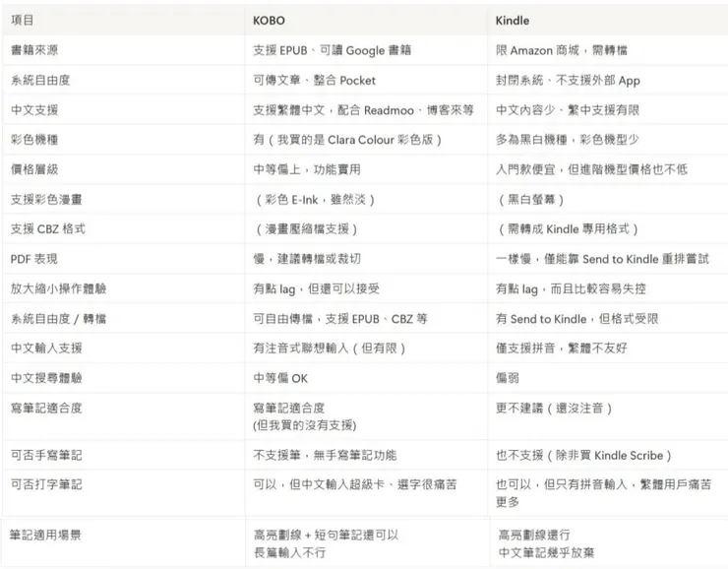The width and height of the screenshot is (728, 569).
Task: Click the KOBO column header
Action: [269, 21]
